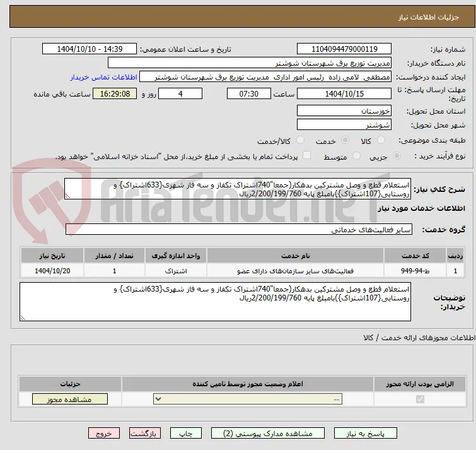This screenshot has width=476, height=450.
Task: Click the اطلاعات خدمات مورد نیاز heading
Action: (x=421, y=208)
